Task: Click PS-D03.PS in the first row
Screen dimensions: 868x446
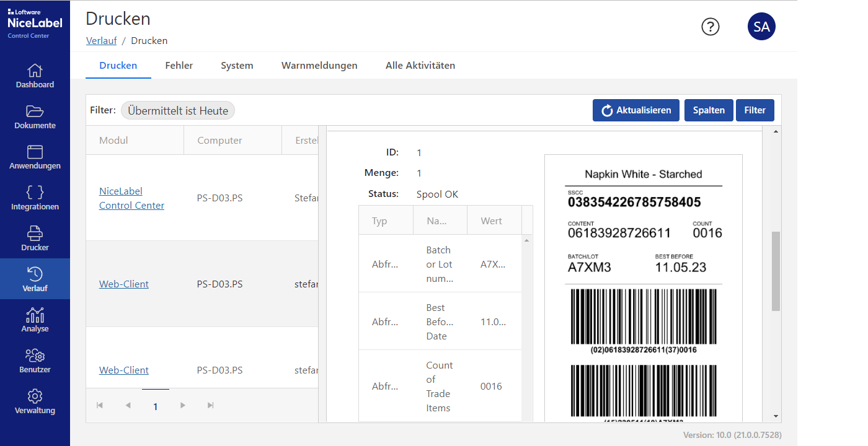Action: click(x=219, y=198)
